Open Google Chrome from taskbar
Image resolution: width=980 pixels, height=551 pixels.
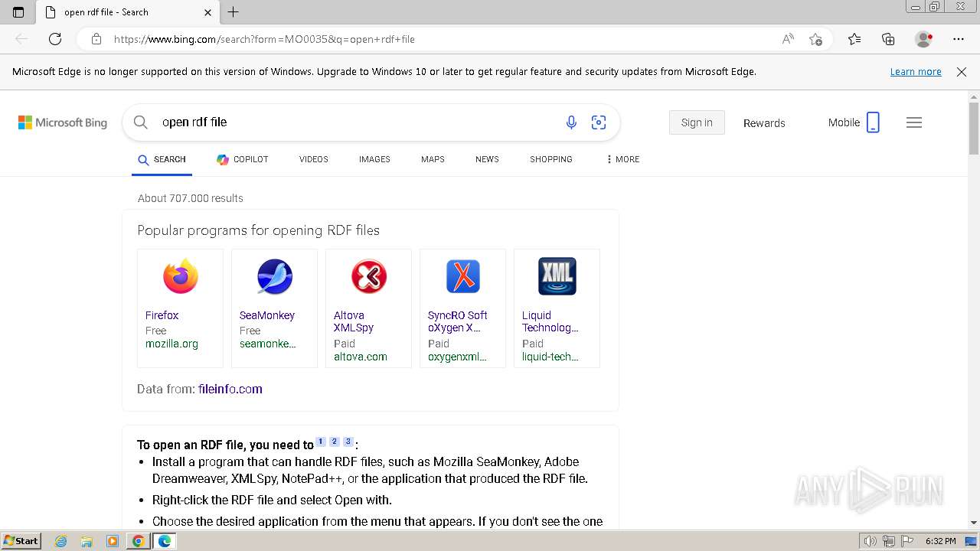138,541
